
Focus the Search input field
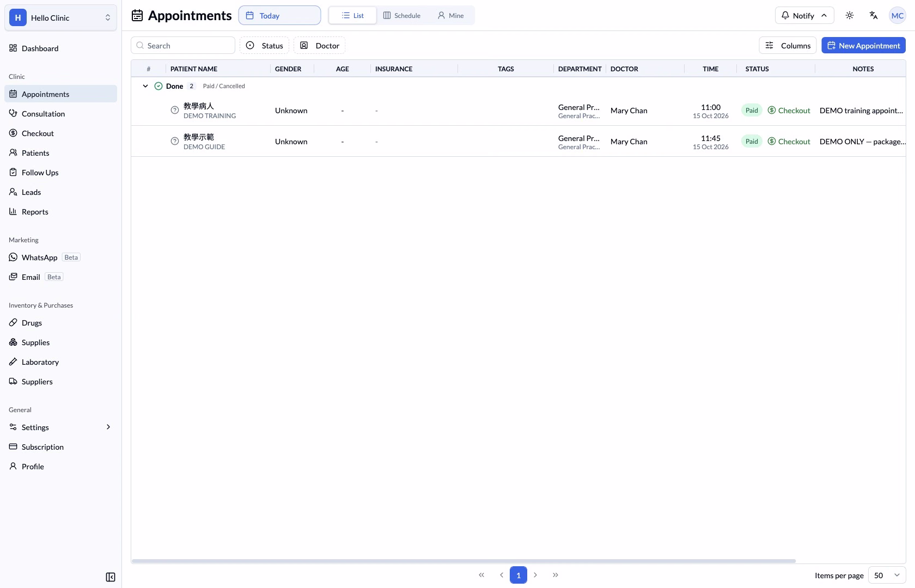click(x=183, y=45)
